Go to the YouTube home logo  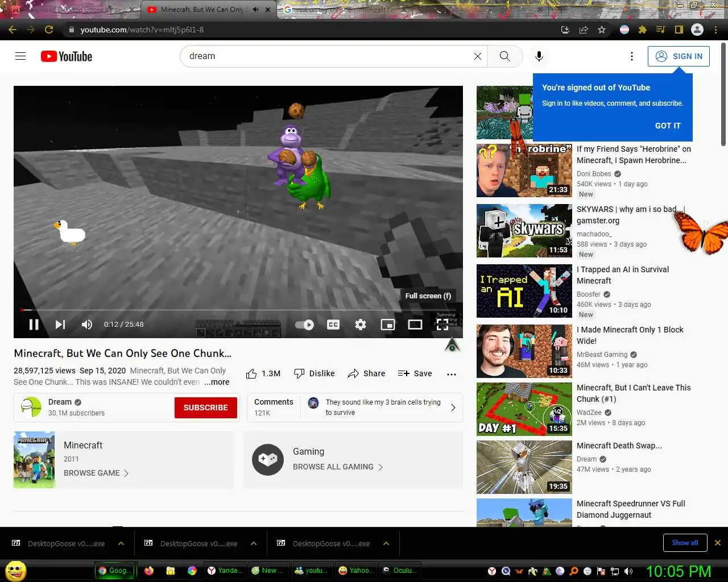[67, 56]
